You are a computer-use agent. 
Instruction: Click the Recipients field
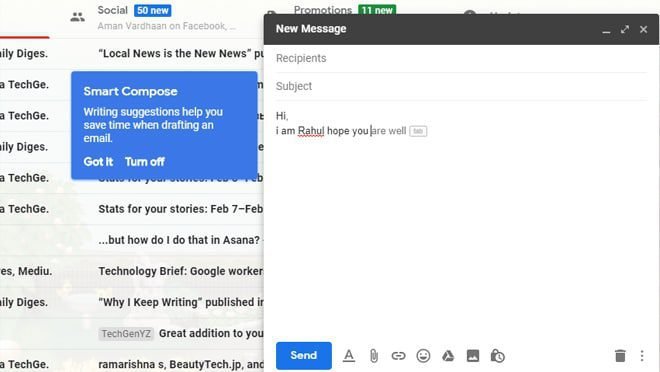coord(461,58)
